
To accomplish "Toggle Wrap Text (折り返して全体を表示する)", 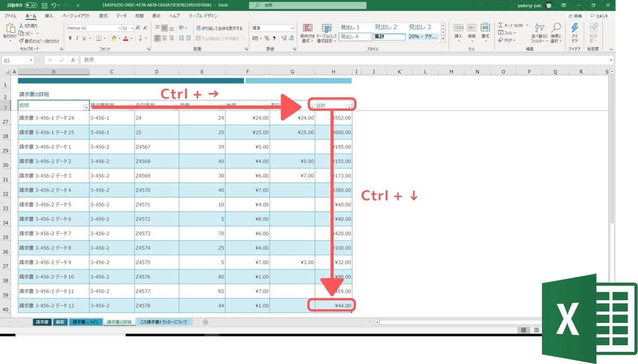I will pyautogui.click(x=219, y=28).
